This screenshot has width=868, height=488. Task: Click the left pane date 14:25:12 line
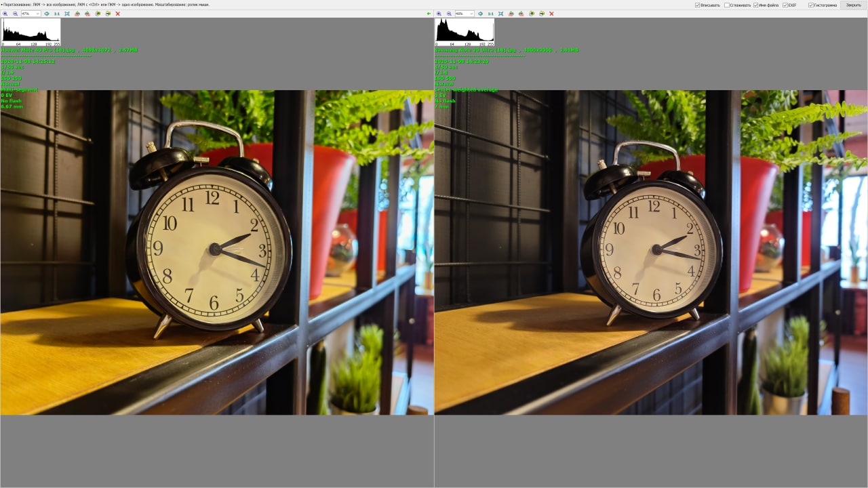[x=28, y=62]
